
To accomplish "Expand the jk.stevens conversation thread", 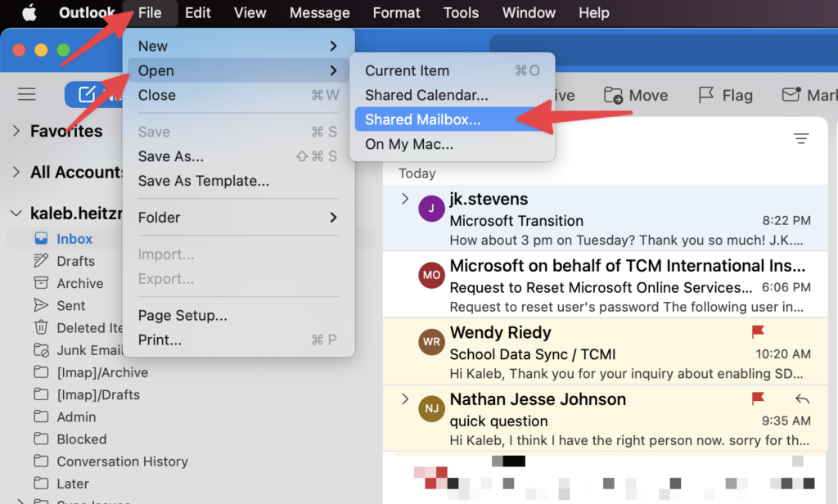I will pyautogui.click(x=404, y=199).
